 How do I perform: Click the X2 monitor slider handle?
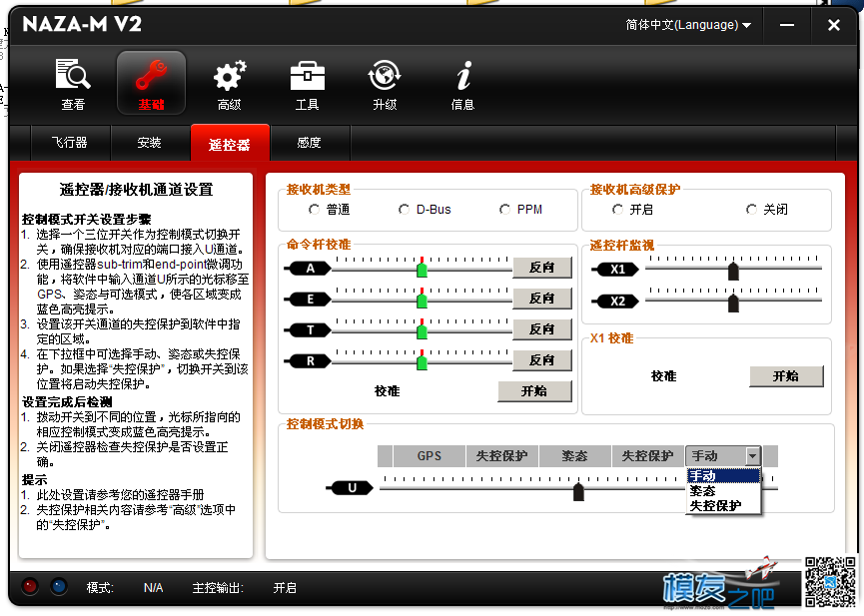[733, 303]
